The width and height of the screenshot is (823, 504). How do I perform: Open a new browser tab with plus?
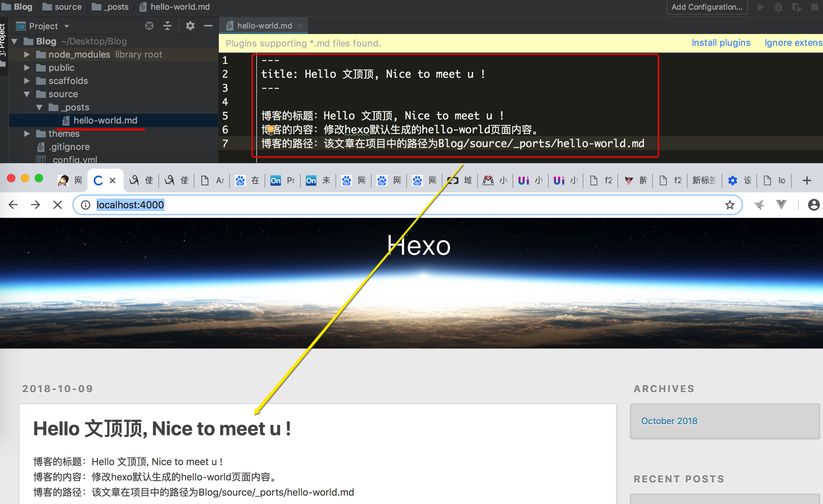tap(807, 180)
